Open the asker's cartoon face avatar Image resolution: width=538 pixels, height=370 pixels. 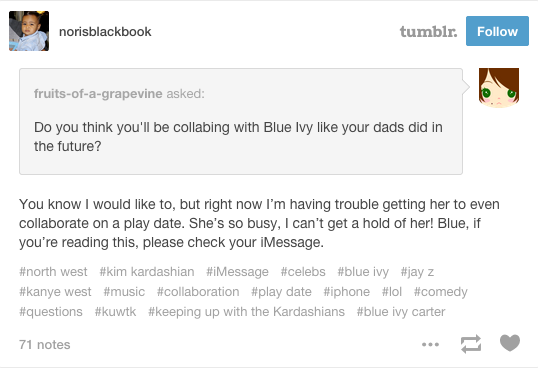click(499, 88)
